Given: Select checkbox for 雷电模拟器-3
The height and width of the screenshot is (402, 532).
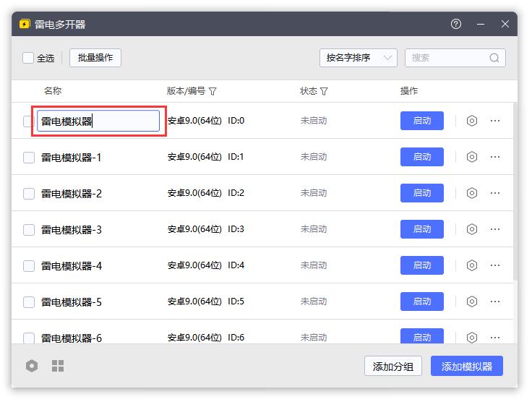Looking at the screenshot, I should 29,230.
